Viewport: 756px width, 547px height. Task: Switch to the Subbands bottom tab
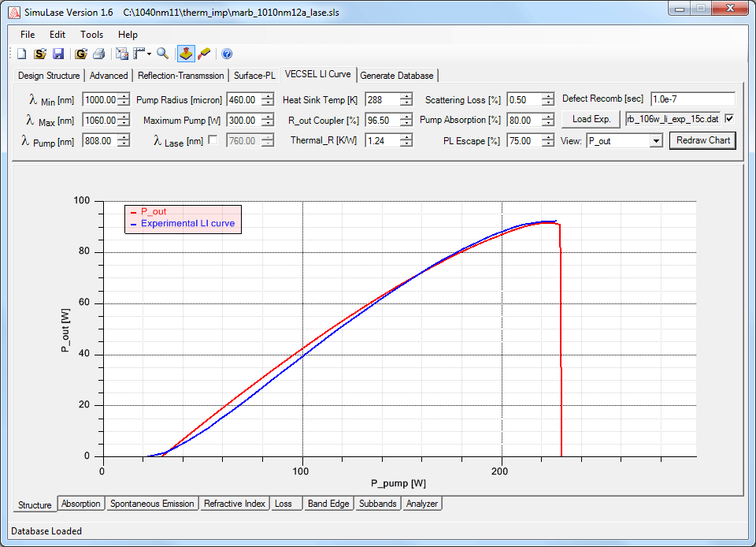[x=377, y=504]
